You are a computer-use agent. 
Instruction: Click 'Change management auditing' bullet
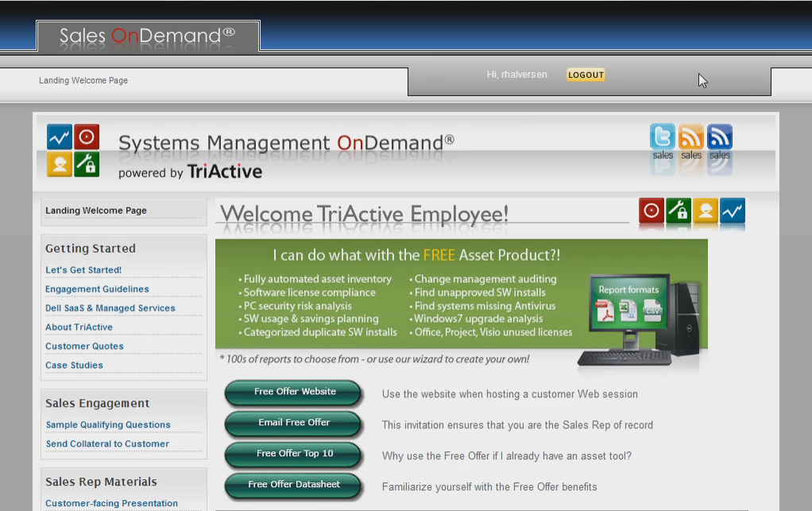[485, 279]
